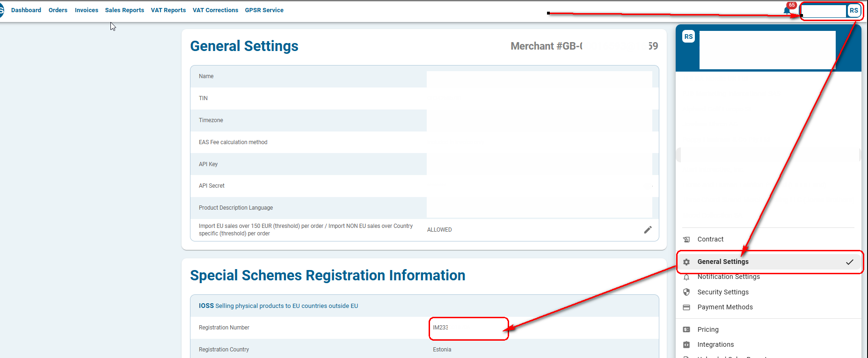The height and width of the screenshot is (358, 868).
Task: Click the card icon for Payment Methods
Action: pyautogui.click(x=686, y=307)
